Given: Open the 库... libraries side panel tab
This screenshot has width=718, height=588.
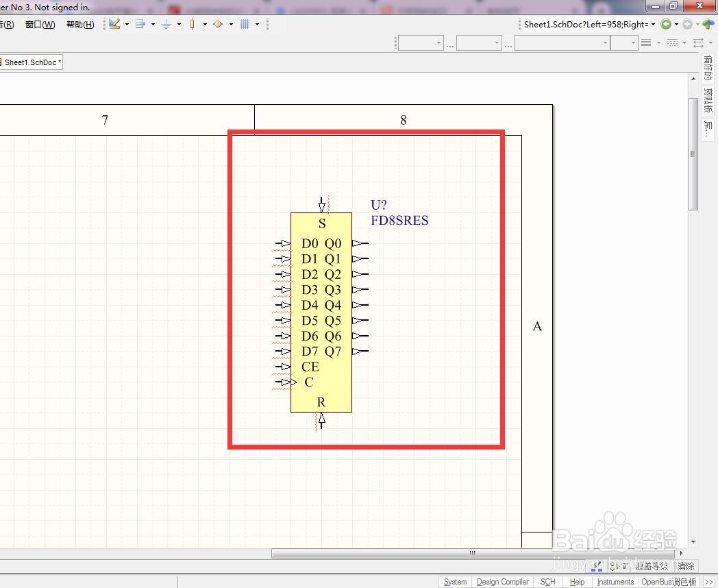Looking at the screenshot, I should [708, 130].
